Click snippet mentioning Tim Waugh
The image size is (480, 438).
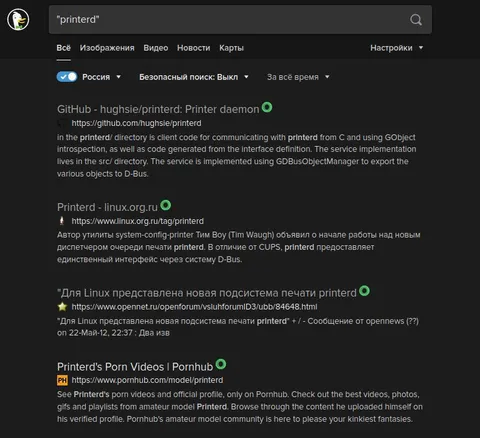point(238,247)
